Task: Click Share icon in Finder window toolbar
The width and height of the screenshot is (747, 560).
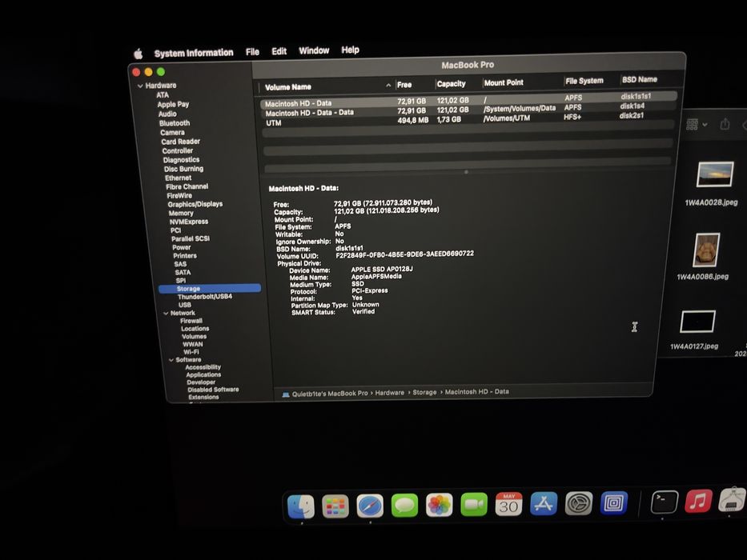Action: 725,124
